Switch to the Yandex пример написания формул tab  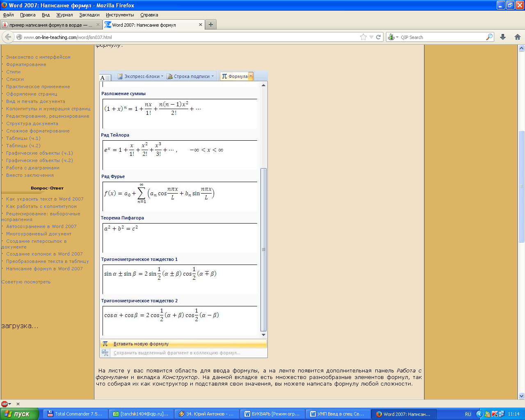51,25
